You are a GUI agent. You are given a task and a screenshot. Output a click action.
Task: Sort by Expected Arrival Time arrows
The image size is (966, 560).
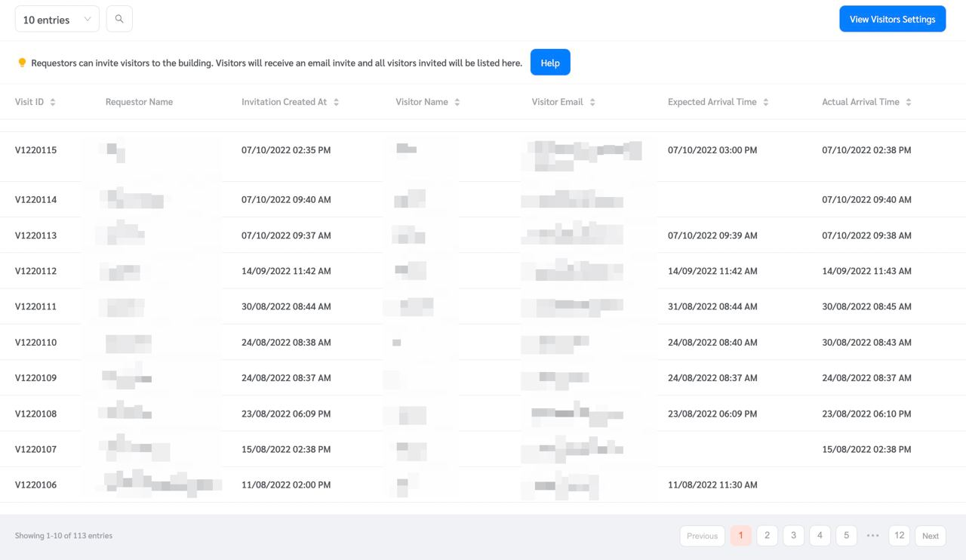click(x=765, y=102)
